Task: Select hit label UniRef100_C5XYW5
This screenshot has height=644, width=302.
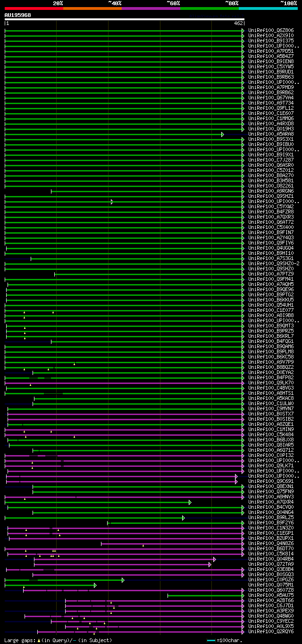Action: pos(271,66)
